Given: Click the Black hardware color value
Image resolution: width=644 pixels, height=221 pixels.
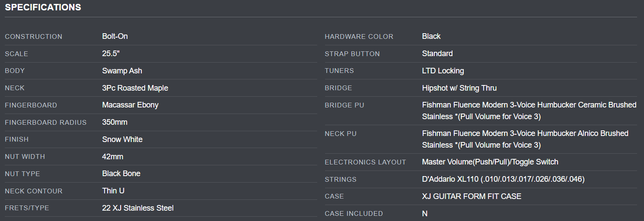Looking at the screenshot, I should pyautogui.click(x=431, y=36).
